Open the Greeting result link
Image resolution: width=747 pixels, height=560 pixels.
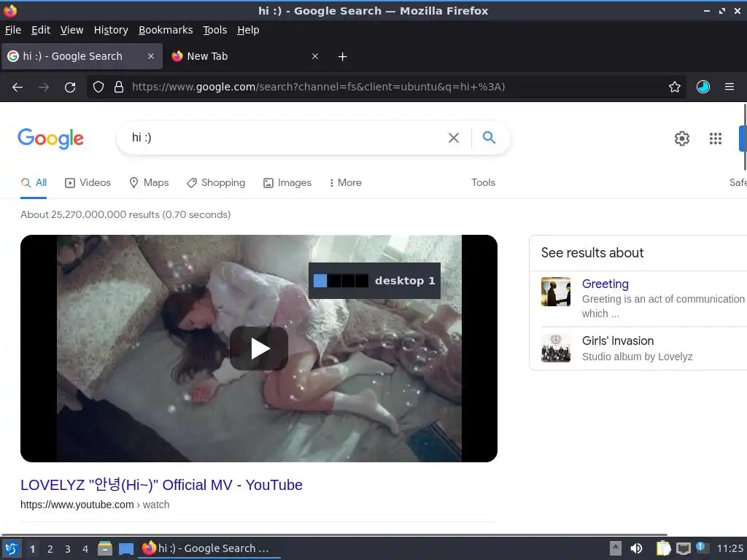coord(605,284)
